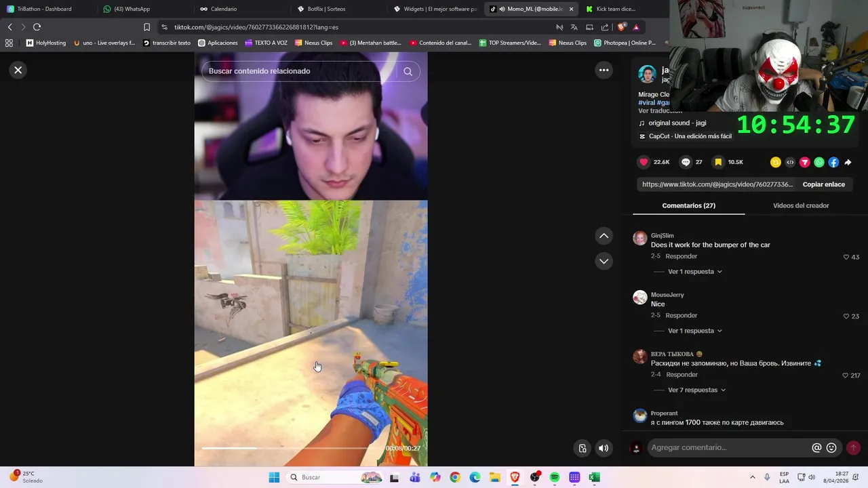Open Brave Rewards triangle icon
The height and width of the screenshot is (488, 868).
click(x=636, y=27)
